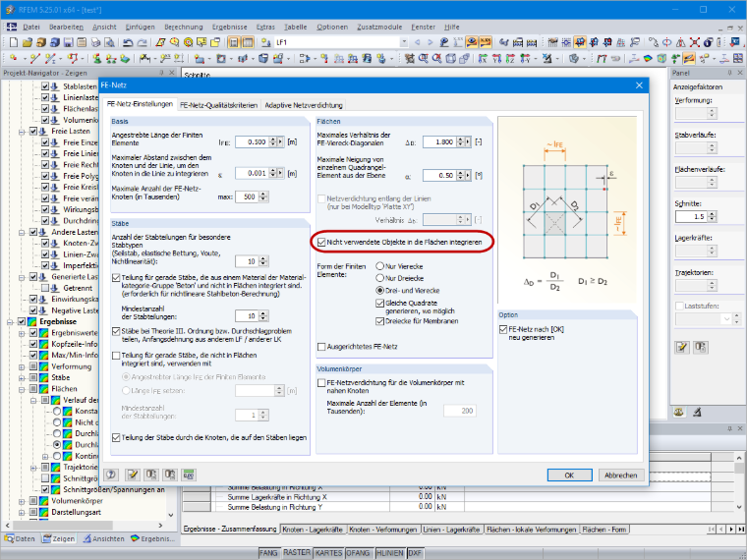This screenshot has height=560, width=747.
Task: Open the Zusatzmodule menu
Action: pos(379,28)
